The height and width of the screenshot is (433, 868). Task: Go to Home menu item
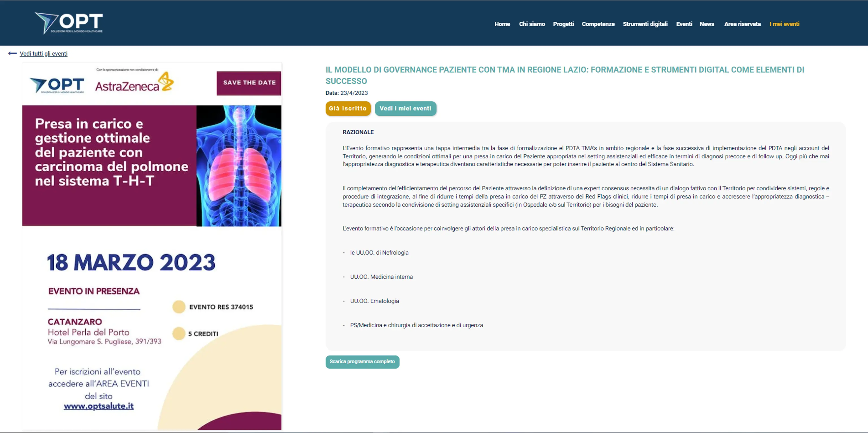coord(502,24)
